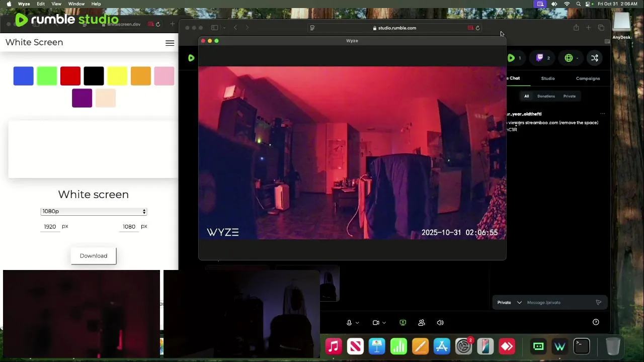Pick the pink color swatch
The height and width of the screenshot is (362, 644).
point(164,76)
